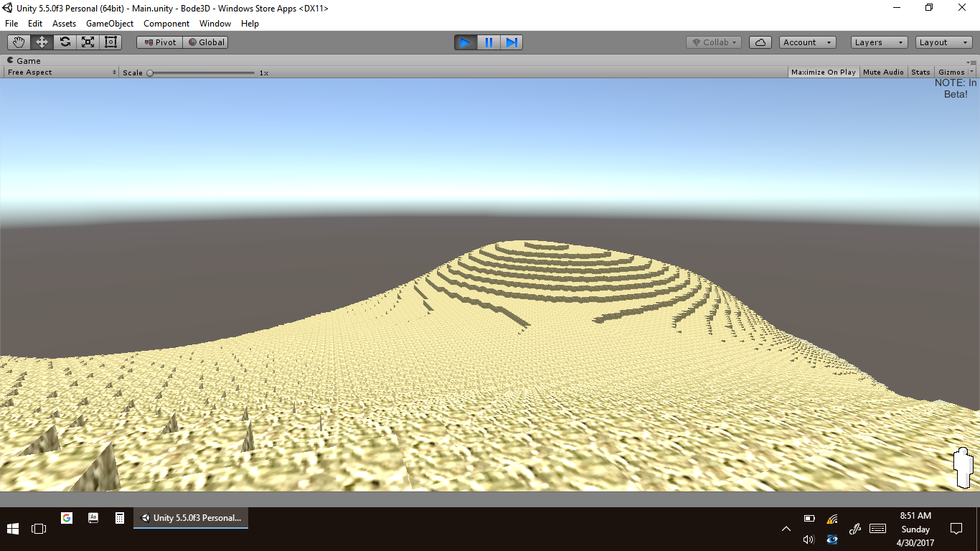The width and height of the screenshot is (980, 551).
Task: Click the Scale slider in Game view
Action: coord(201,72)
